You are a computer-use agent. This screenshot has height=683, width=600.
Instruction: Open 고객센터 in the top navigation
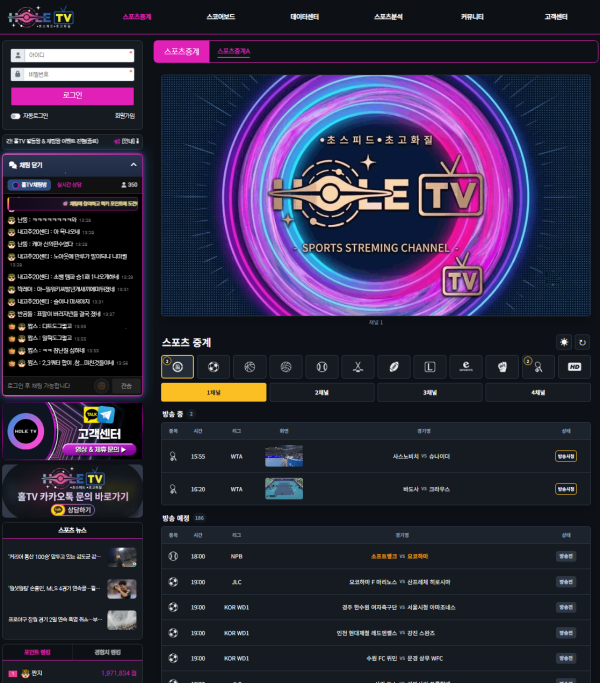coord(556,17)
